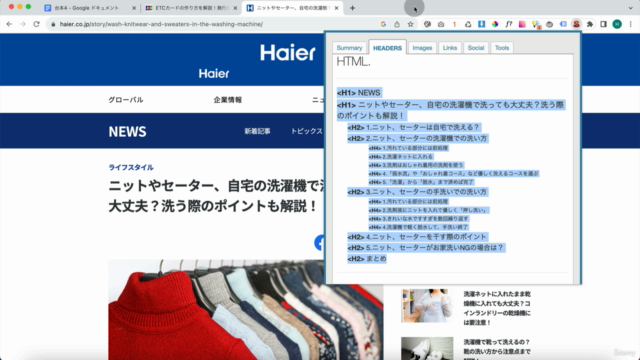The width and height of the screenshot is (640, 360).
Task: Open the camera screenshot extension
Action: pos(441,24)
